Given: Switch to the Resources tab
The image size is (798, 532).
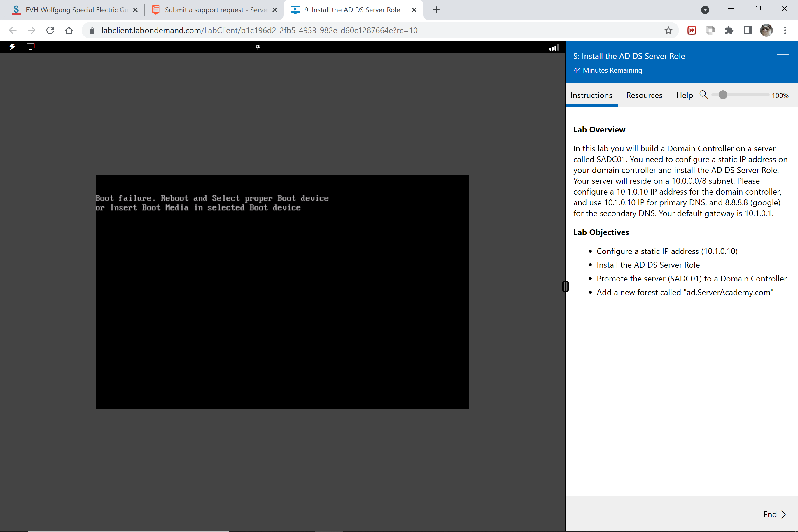Looking at the screenshot, I should click(644, 95).
